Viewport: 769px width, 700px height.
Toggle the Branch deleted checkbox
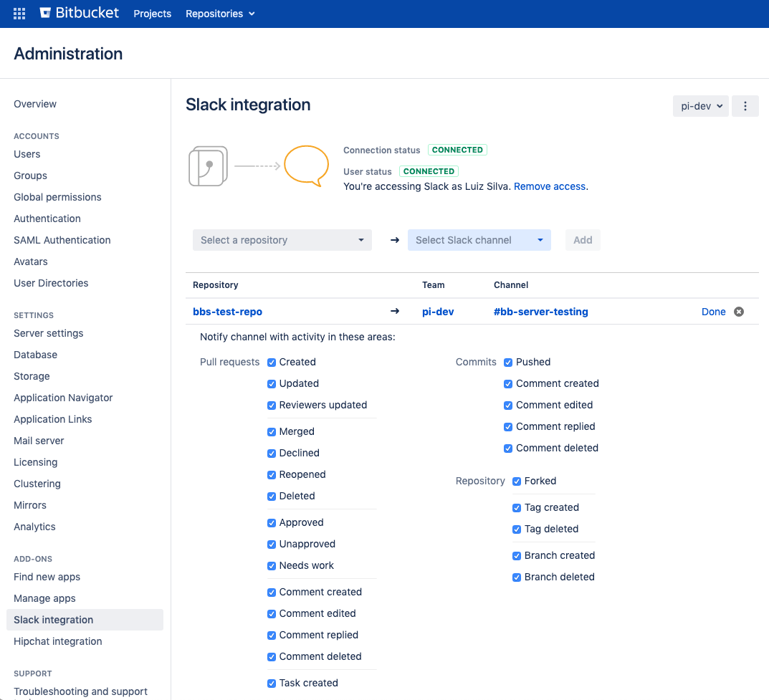(x=517, y=577)
